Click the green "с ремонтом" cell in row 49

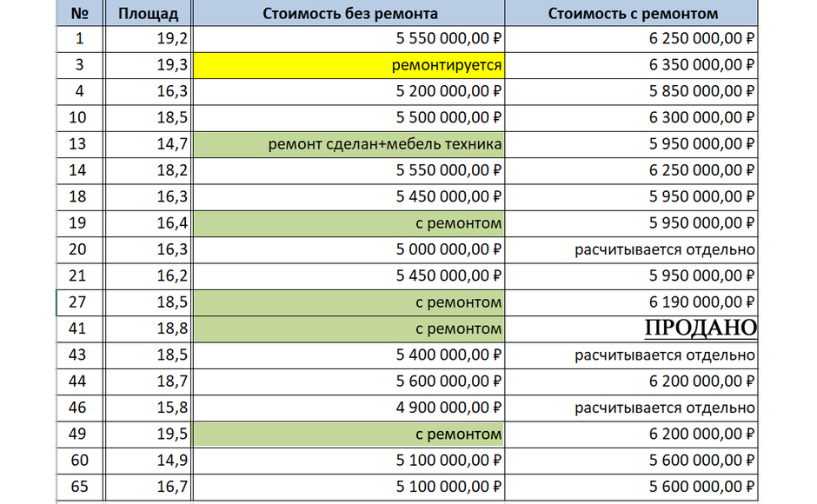click(x=349, y=434)
